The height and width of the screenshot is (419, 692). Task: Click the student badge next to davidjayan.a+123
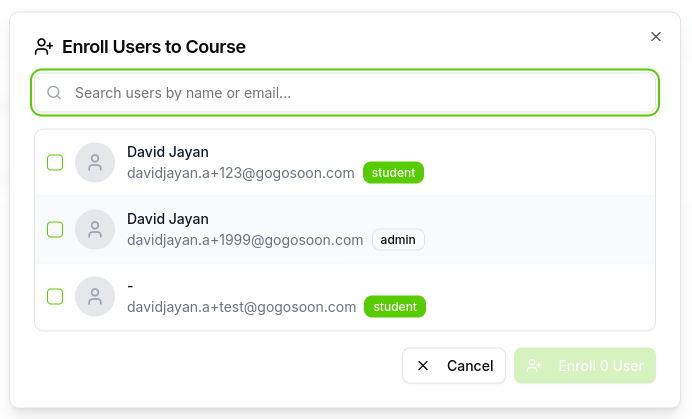pos(394,173)
